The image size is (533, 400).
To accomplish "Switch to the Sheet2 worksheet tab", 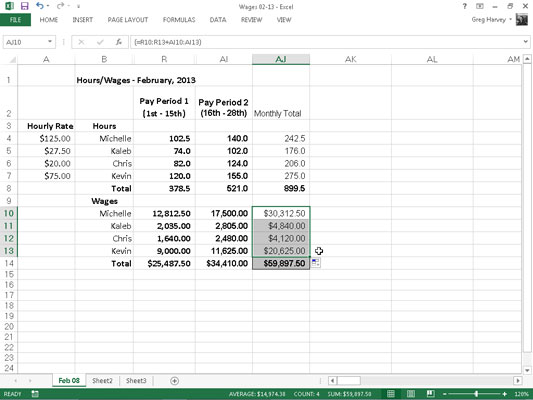I will [x=102, y=381].
